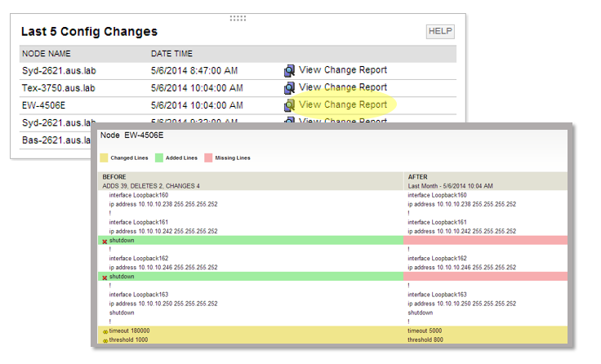Click red X icon on Loopback161 shutdown line
The height and width of the screenshot is (364, 601).
[x=105, y=242]
